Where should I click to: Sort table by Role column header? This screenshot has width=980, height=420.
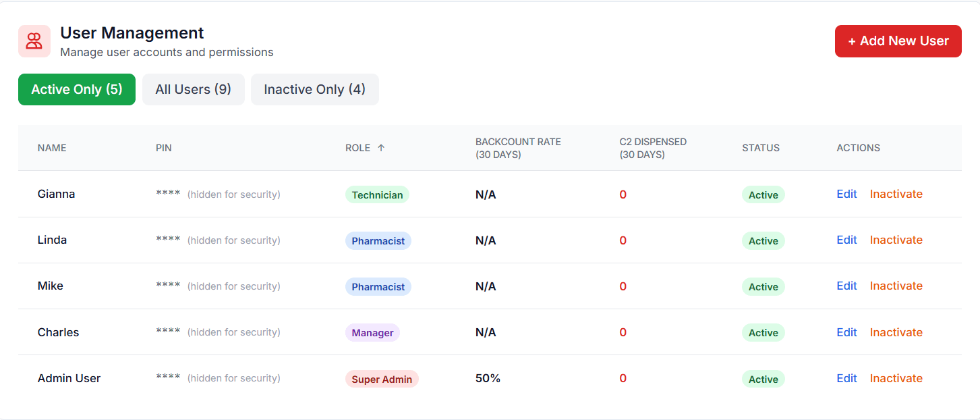(x=358, y=148)
